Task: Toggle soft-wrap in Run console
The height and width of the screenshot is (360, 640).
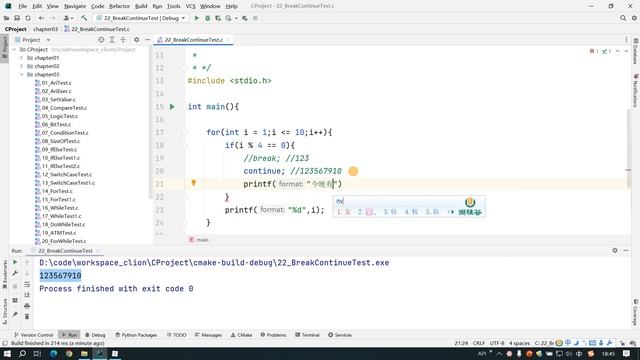Action: pos(27,284)
